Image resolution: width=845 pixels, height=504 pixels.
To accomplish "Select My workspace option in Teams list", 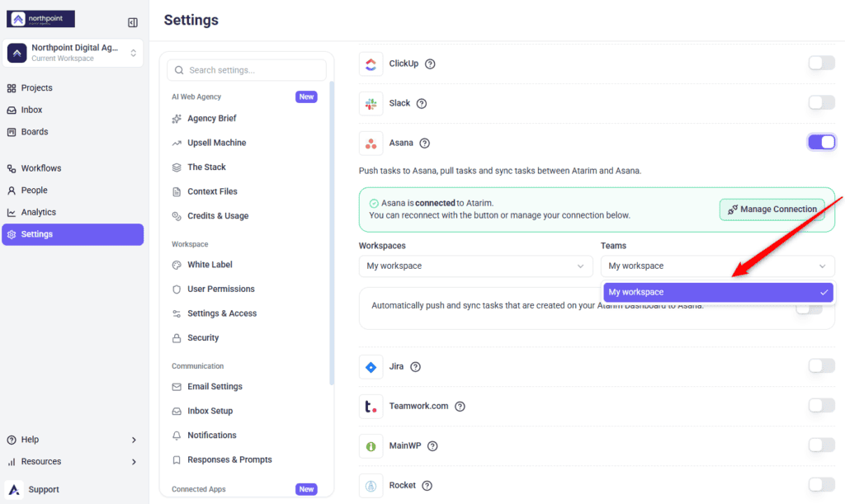I will coord(718,292).
